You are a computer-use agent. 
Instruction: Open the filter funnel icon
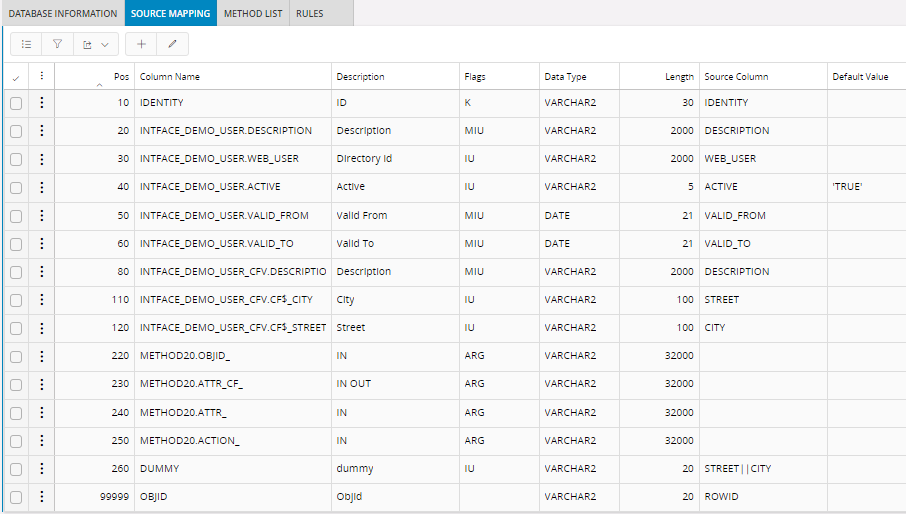(57, 44)
